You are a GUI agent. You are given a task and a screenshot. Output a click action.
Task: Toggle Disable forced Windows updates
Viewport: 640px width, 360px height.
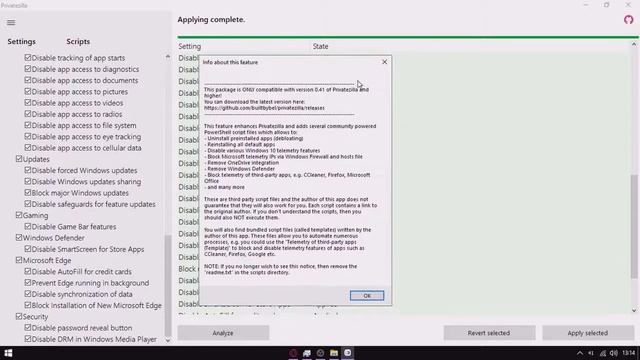click(x=28, y=170)
